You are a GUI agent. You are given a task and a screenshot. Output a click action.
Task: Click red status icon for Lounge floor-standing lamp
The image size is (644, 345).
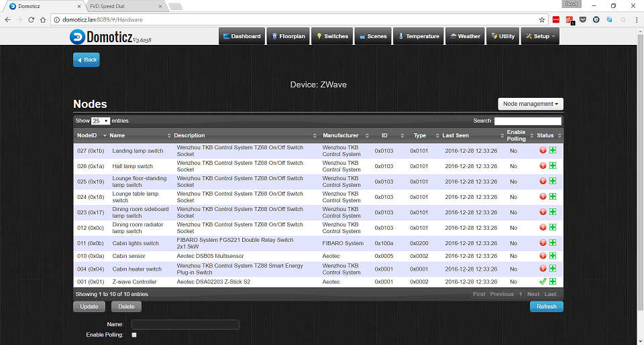pyautogui.click(x=543, y=181)
